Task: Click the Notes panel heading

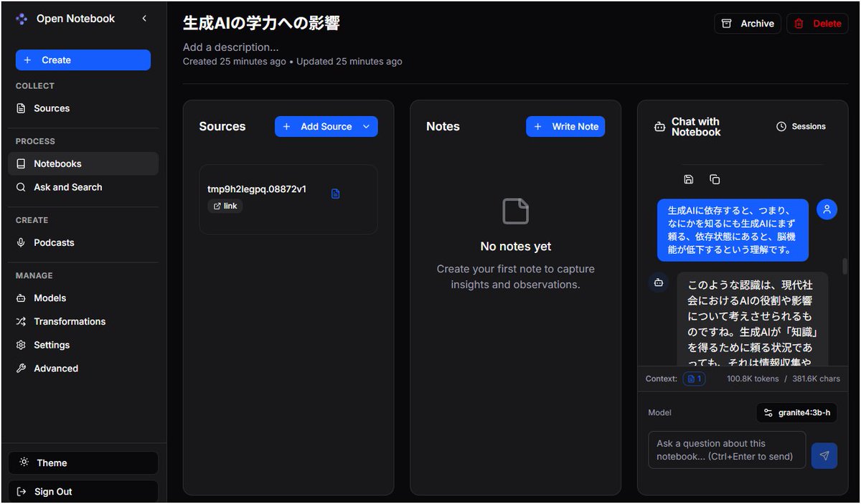Action: click(443, 126)
